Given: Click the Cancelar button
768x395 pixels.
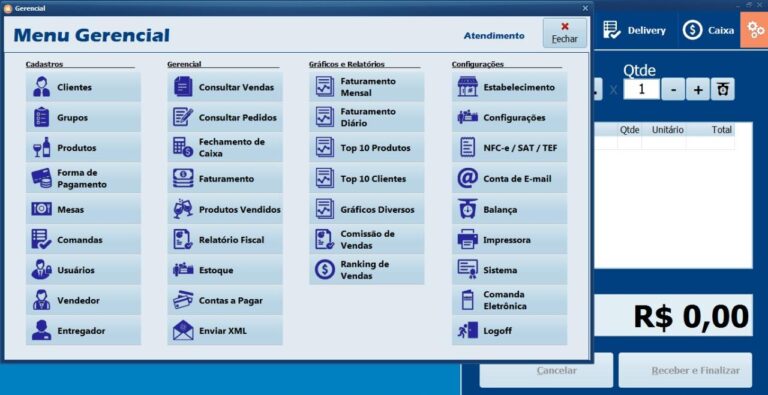Looking at the screenshot, I should pos(546,370).
